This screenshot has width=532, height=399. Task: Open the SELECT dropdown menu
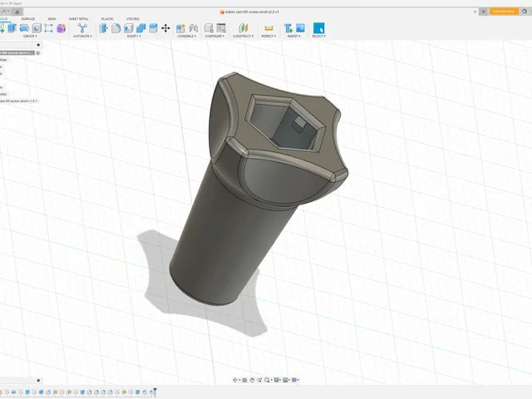point(318,36)
